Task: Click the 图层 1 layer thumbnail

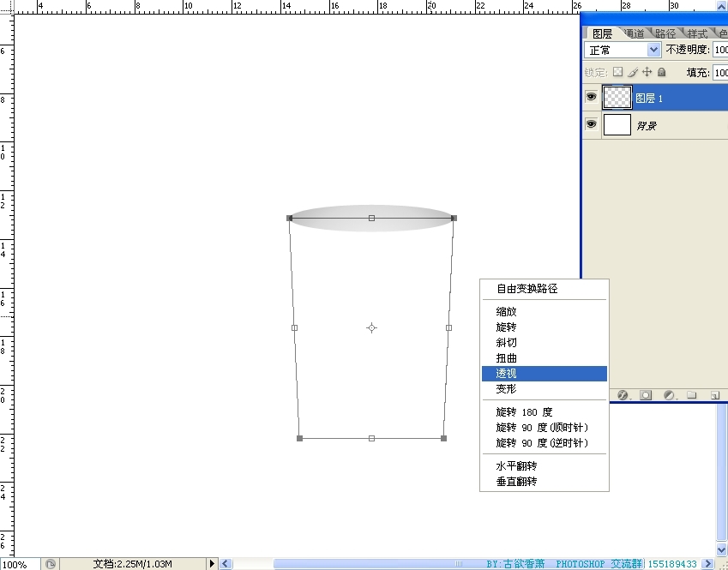Action: 617,98
